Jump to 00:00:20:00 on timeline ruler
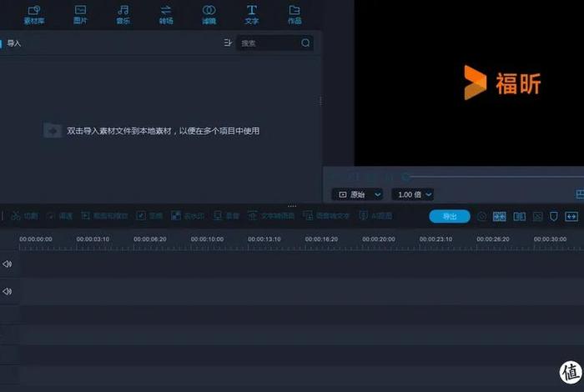 379,239
